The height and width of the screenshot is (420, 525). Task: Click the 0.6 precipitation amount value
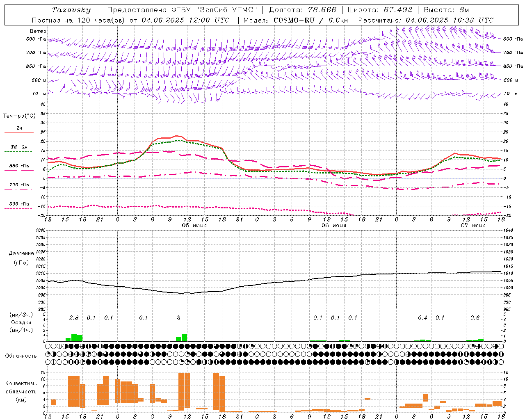coord(475,318)
